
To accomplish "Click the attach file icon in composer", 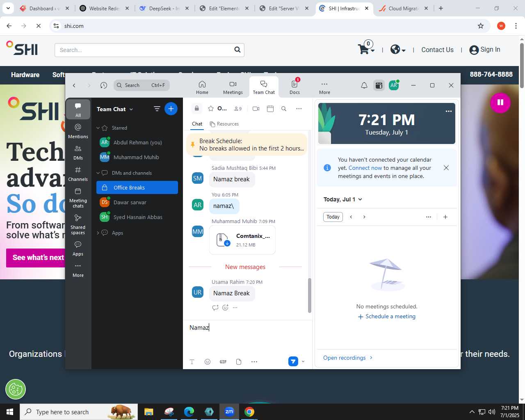I will point(239,362).
